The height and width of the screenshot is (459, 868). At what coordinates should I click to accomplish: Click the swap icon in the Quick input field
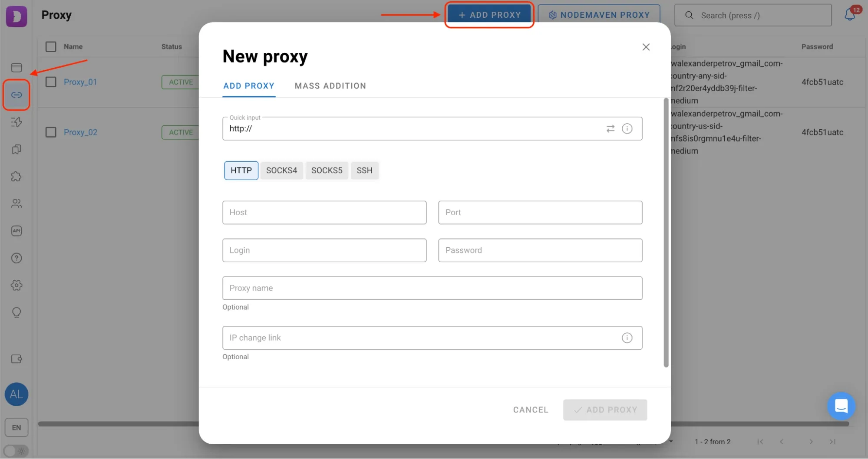[x=611, y=128]
